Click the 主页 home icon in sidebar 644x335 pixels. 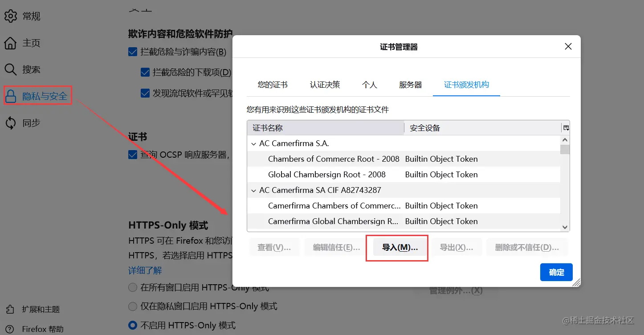tap(11, 43)
